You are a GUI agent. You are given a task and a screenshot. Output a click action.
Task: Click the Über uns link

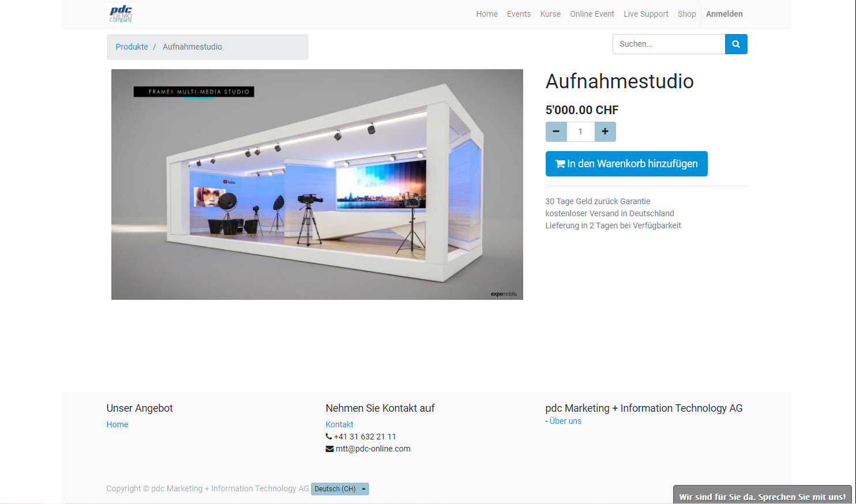(565, 421)
